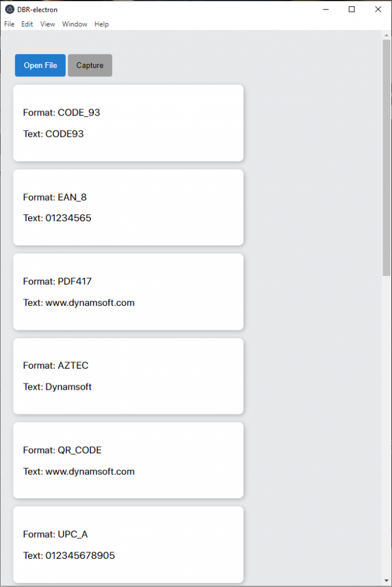Open the View menu
Viewport: 392px width, 587px height.
(48, 24)
